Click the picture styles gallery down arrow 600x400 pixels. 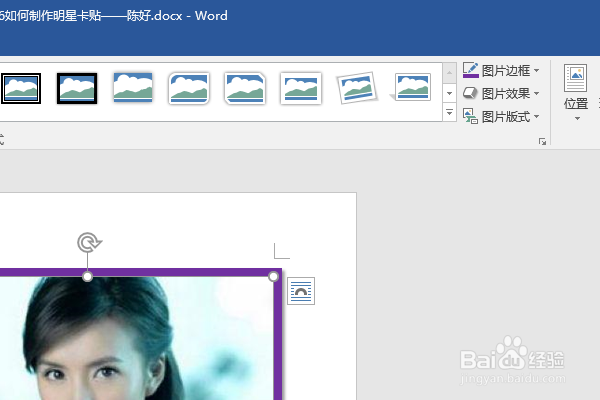450,93
